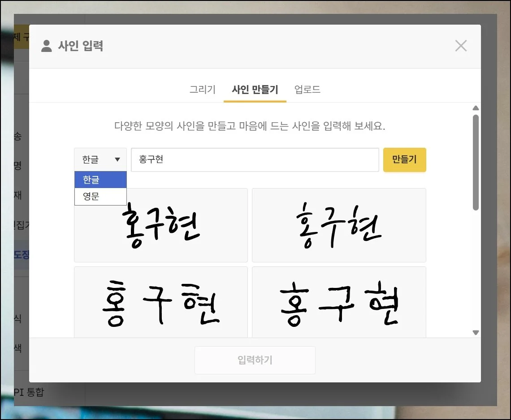Click the name input field containing 홍구현
This screenshot has height=420, width=511.
click(255, 160)
